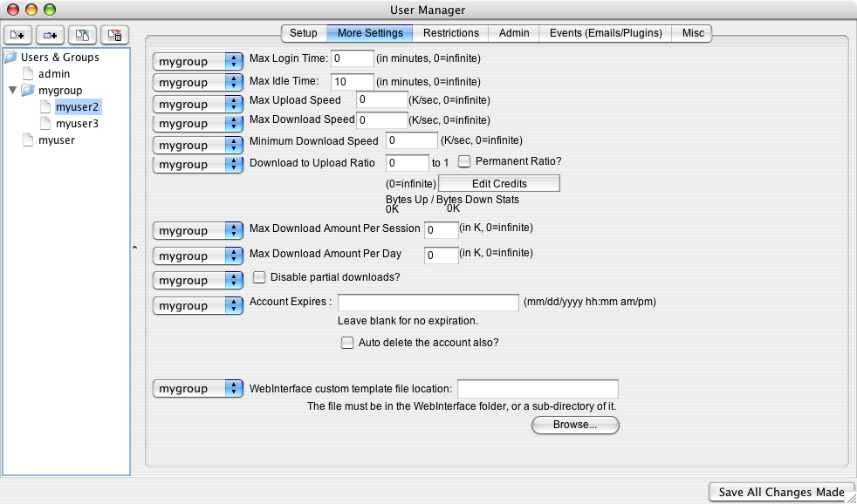Collapse the mygroup tree node triangle
857x504 pixels.
click(x=12, y=91)
